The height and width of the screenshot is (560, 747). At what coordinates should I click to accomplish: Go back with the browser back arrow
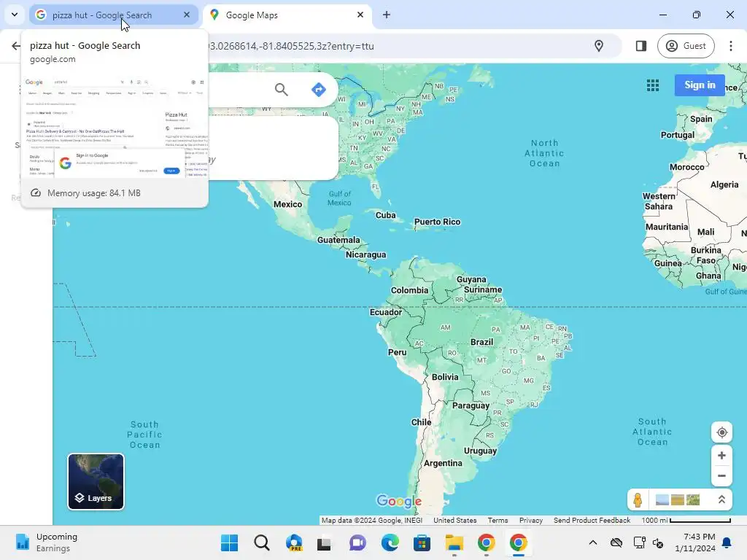point(16,46)
